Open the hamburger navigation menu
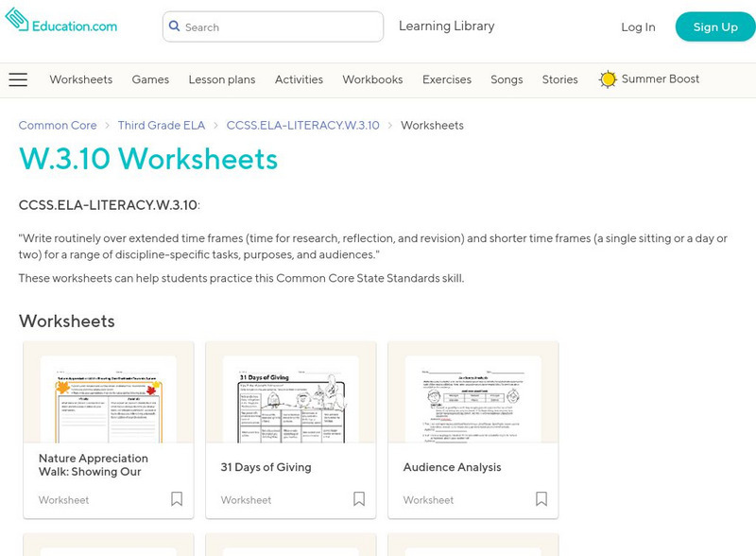Viewport: 756px width, 556px height. 18,79
